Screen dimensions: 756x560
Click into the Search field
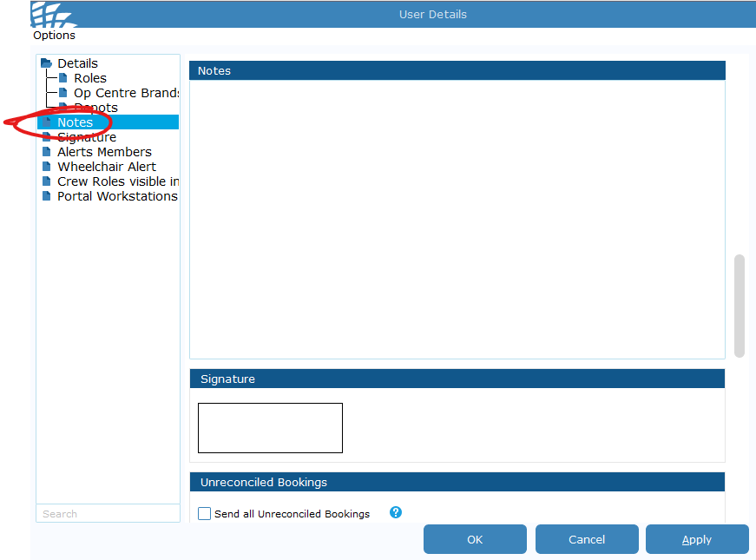(x=108, y=514)
